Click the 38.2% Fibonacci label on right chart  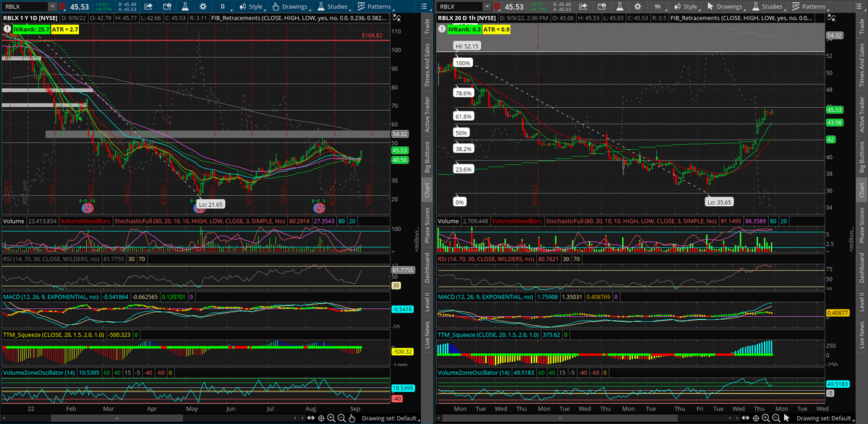(x=463, y=148)
